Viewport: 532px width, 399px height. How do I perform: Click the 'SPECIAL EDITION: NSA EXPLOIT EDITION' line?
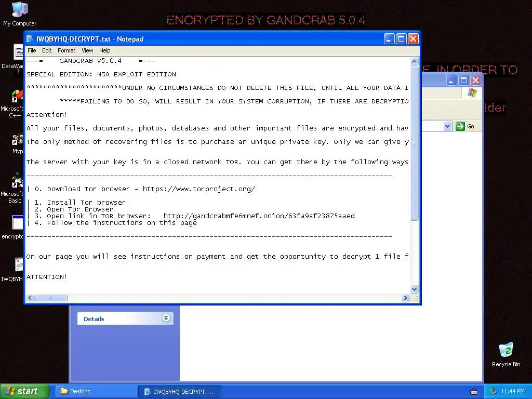tap(101, 74)
